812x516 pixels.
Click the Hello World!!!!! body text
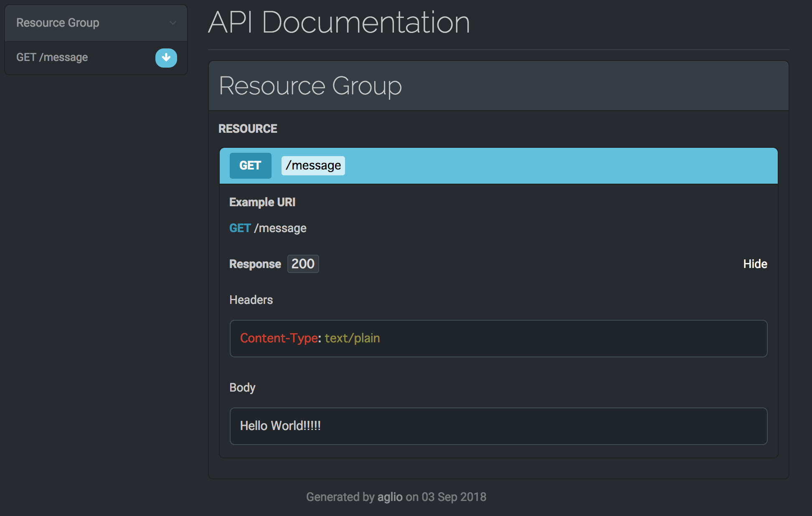tap(280, 426)
